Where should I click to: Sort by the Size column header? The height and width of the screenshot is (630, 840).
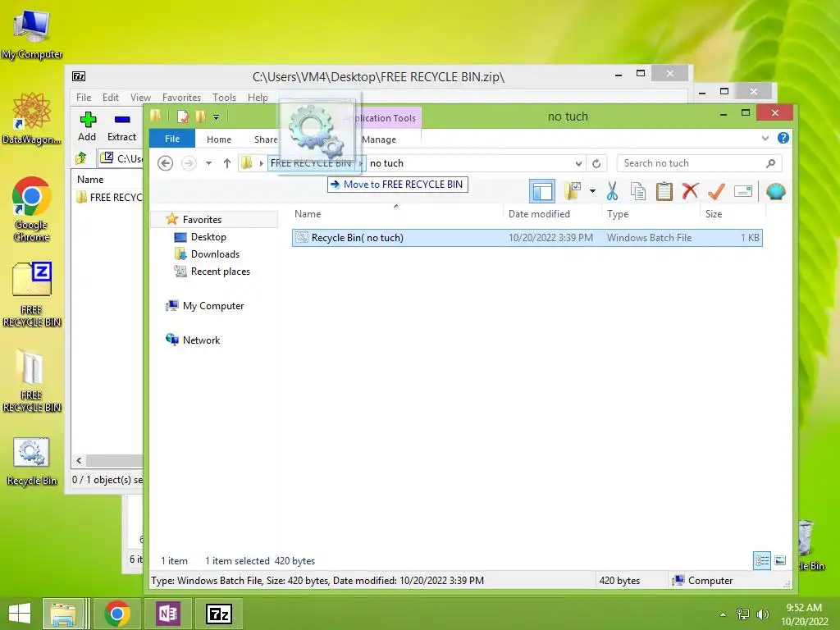click(x=714, y=214)
